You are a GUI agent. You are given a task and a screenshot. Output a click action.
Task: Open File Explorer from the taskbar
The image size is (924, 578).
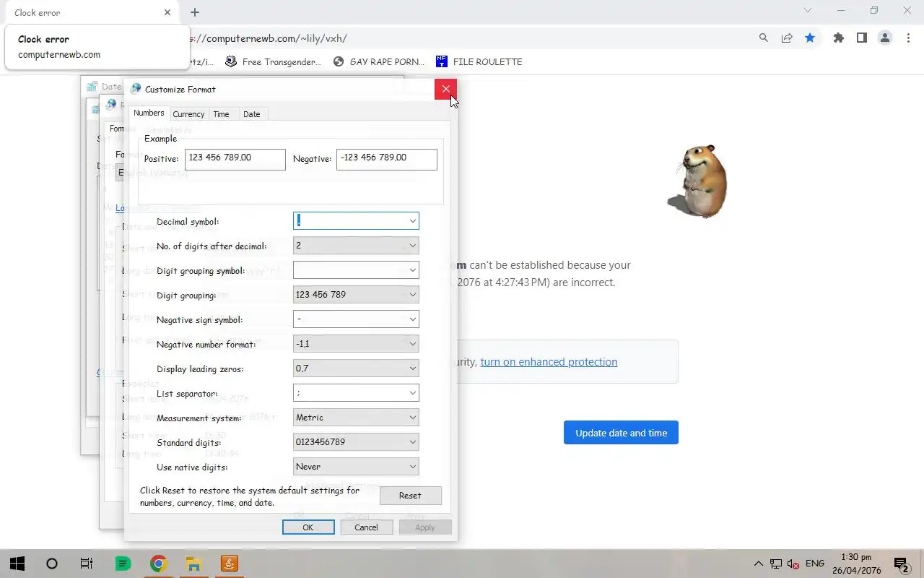click(193, 564)
